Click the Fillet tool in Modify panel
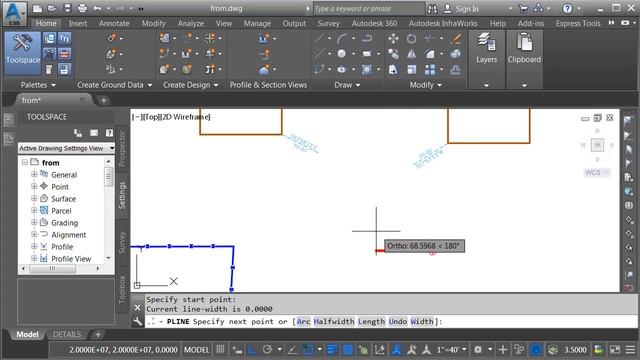Screen dimensions: 640x360 [430, 54]
